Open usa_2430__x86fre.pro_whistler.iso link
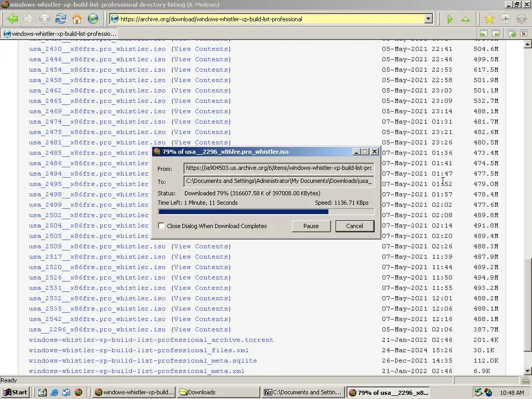This screenshot has height=399, width=532. 97,49
